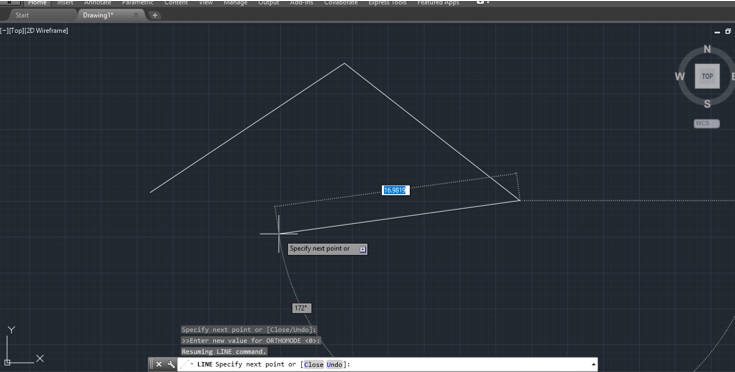Open the [2D Wireframe] visual style menu
735x372 pixels.
coord(46,30)
